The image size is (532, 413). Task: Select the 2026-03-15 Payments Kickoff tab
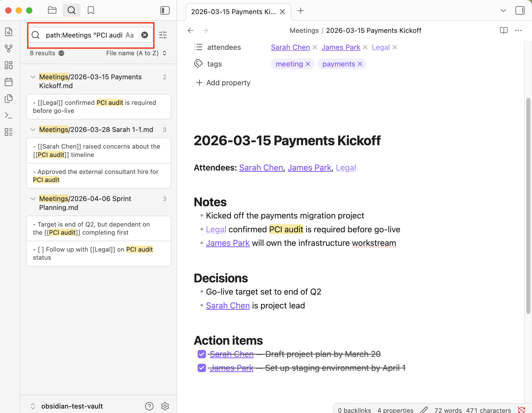(x=233, y=11)
